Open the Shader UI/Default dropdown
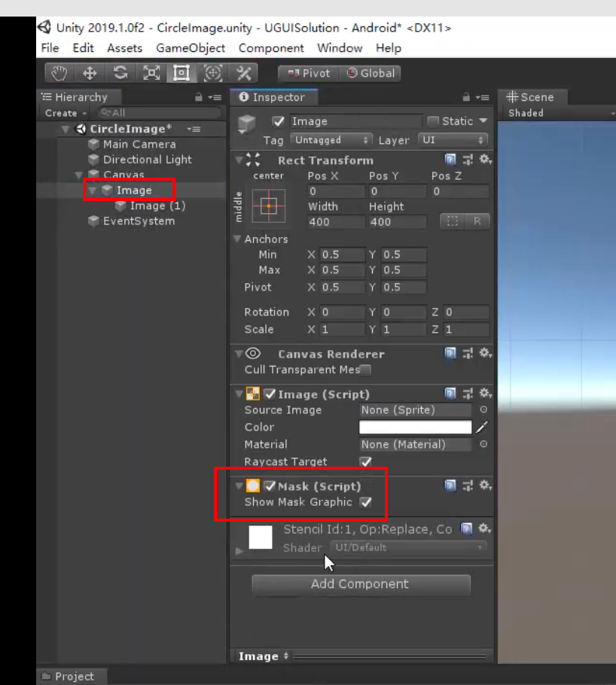Image resolution: width=616 pixels, height=685 pixels. click(408, 547)
